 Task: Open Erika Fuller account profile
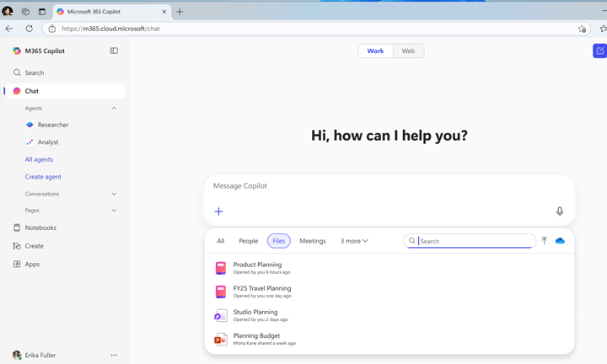34,355
